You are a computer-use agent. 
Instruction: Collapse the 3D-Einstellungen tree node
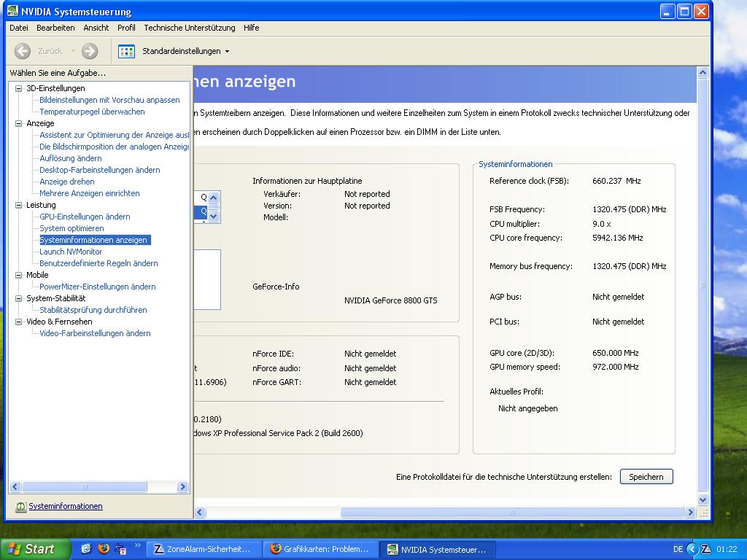pyautogui.click(x=18, y=88)
